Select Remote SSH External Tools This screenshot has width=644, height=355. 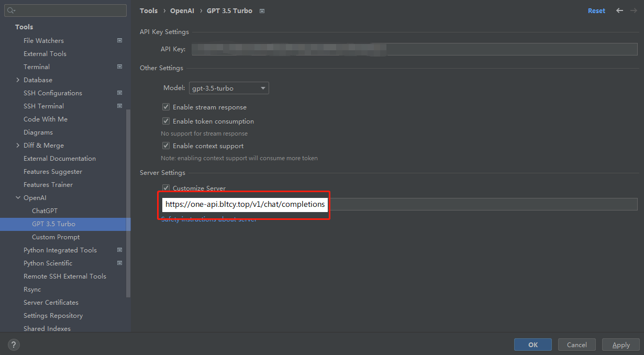pyautogui.click(x=65, y=276)
